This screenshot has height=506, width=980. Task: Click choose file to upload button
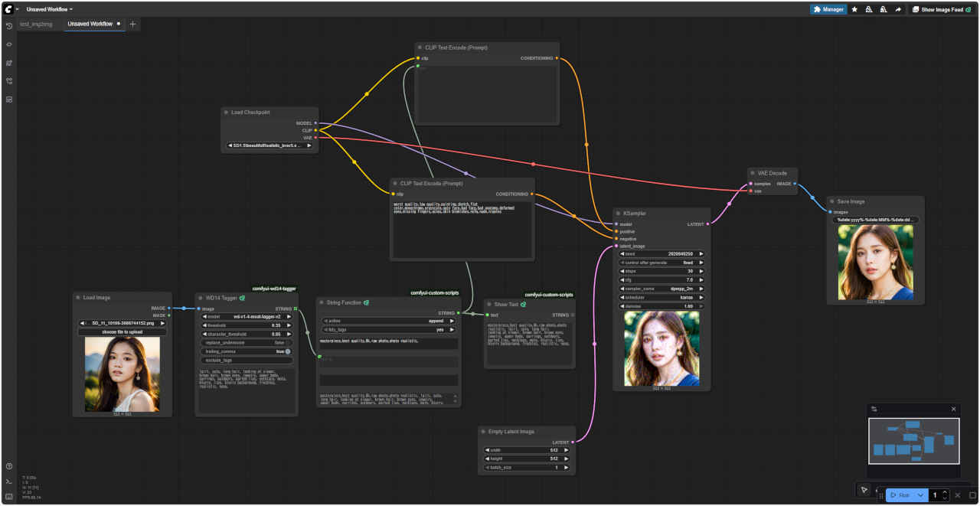122,332
